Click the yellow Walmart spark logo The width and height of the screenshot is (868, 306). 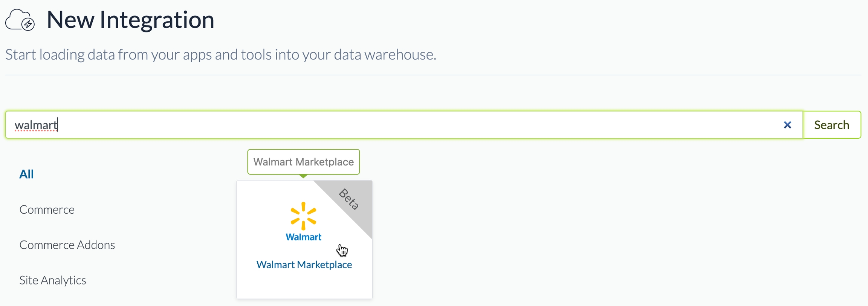coord(303,216)
